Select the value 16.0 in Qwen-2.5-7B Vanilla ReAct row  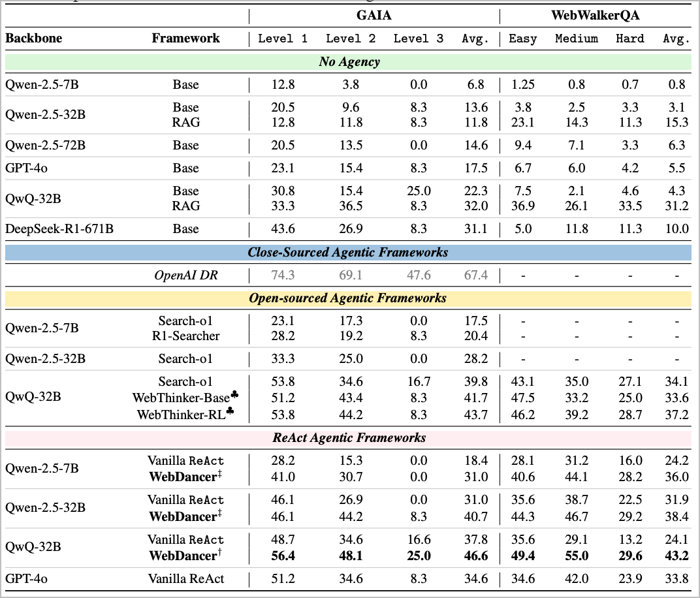[x=630, y=460]
